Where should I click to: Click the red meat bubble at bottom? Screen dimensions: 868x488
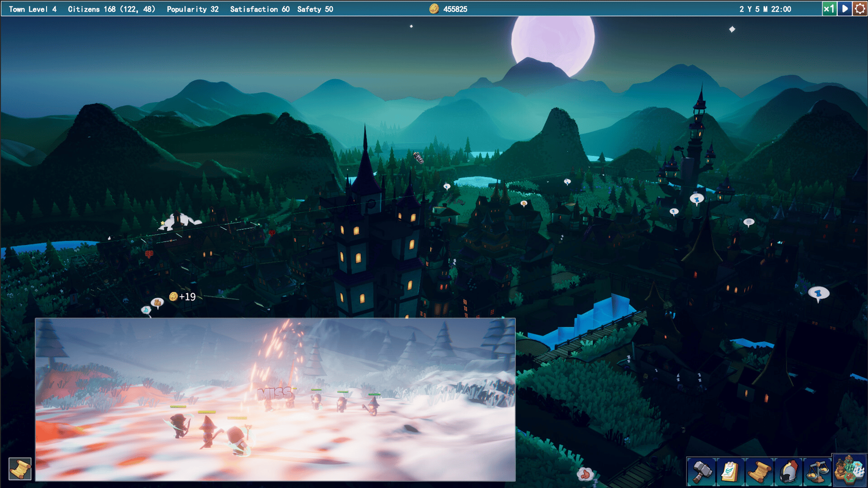(x=585, y=474)
